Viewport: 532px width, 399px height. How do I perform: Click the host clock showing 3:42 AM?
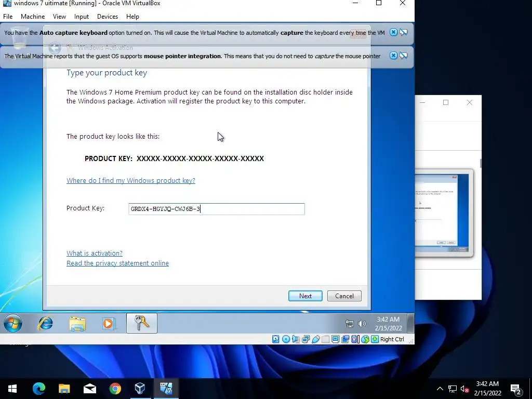[x=487, y=389]
